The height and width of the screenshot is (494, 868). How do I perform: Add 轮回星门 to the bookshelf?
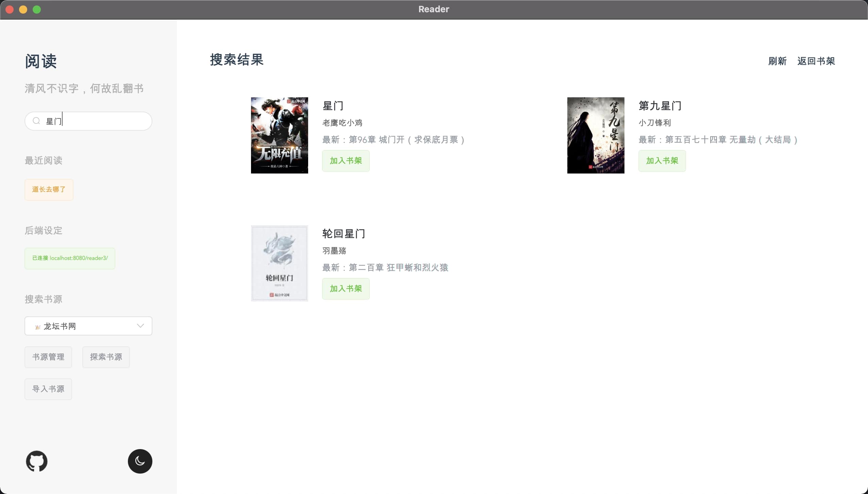coord(346,289)
